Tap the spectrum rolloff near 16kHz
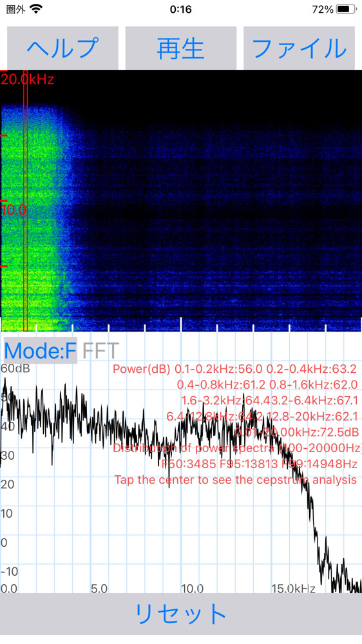The height and width of the screenshot is (644, 362). point(314,522)
